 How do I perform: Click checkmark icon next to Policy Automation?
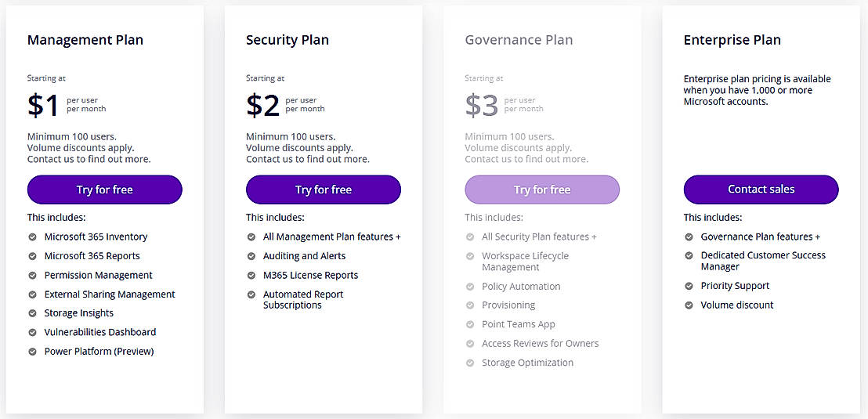click(470, 287)
